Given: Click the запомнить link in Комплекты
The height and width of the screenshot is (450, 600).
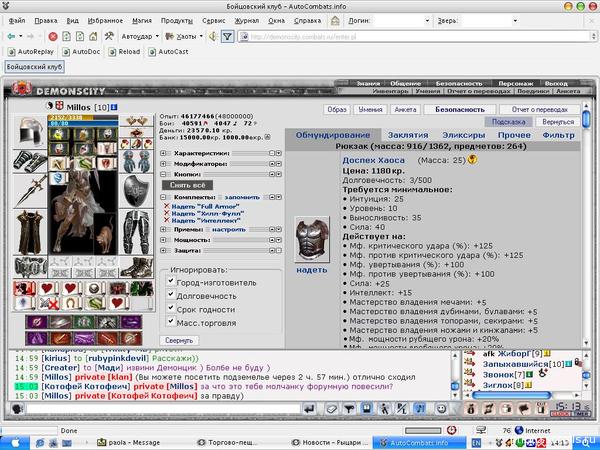Looking at the screenshot, I should point(242,197).
